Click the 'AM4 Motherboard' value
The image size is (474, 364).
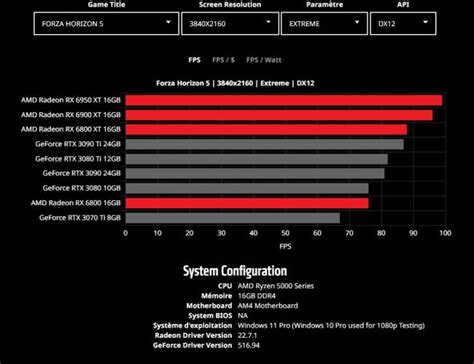click(268, 306)
